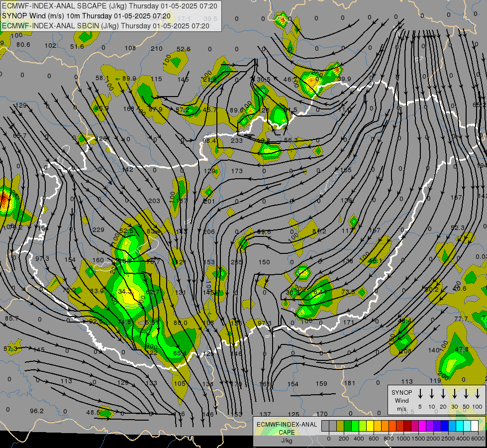Click the map value '85.7'
Image resolution: width=487 pixels, height=448 pixels.
pos(12,319)
